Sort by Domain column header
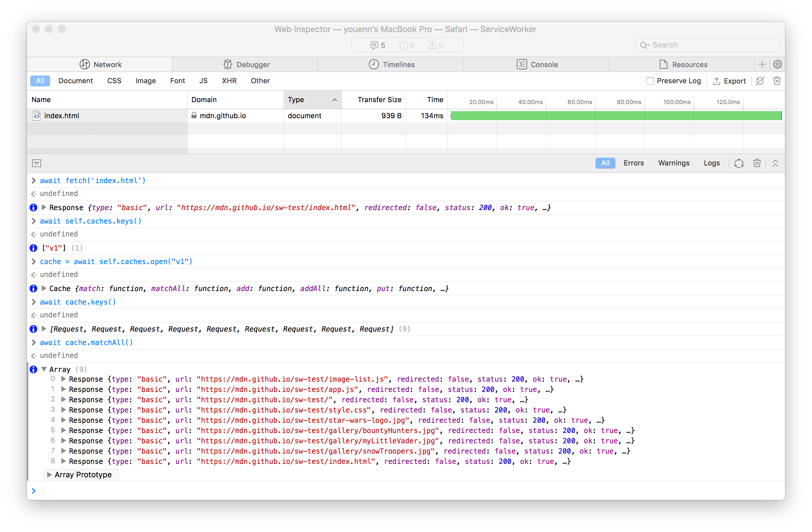The height and width of the screenshot is (532, 812). [235, 100]
